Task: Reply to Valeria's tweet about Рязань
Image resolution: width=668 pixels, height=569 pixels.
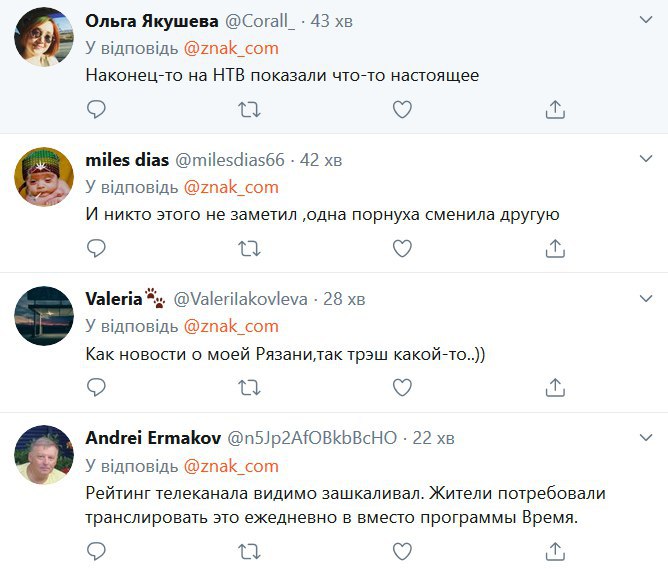Action: click(x=96, y=385)
